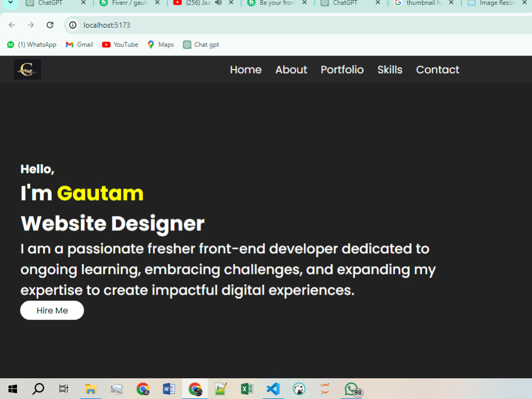532x399 pixels.
Task: Open the picture monitor app on taskbar
Action: tap(117, 389)
